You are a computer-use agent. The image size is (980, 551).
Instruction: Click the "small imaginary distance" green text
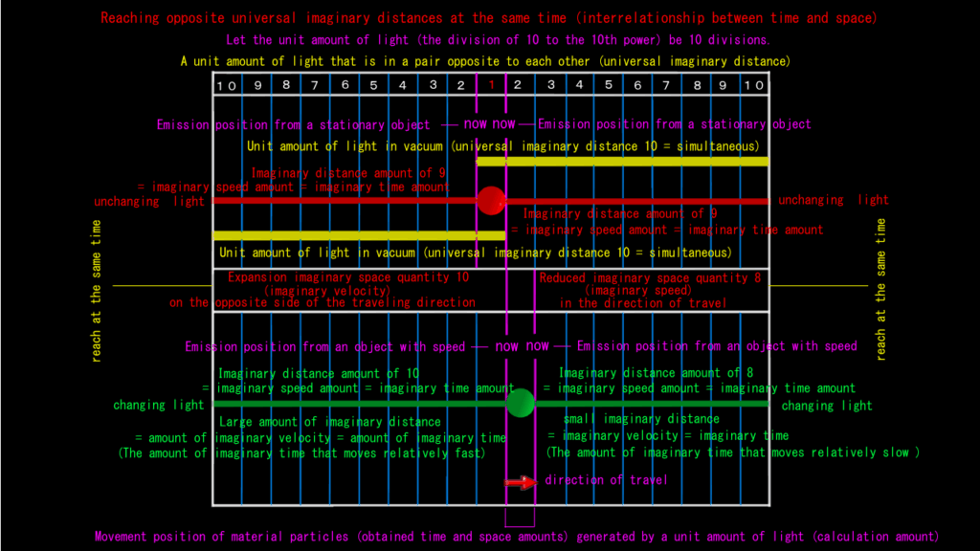[x=641, y=419]
